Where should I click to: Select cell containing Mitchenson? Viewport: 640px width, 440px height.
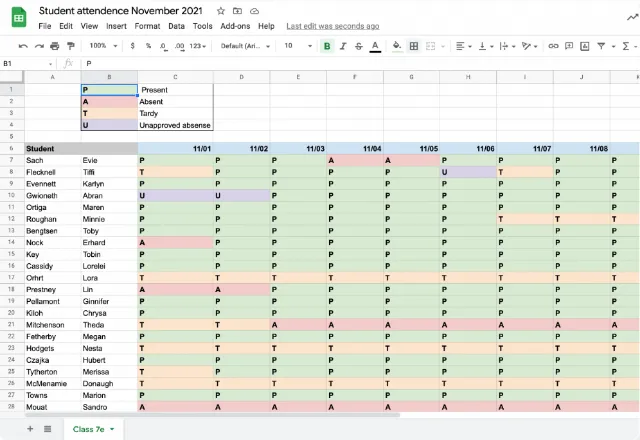click(x=53, y=325)
